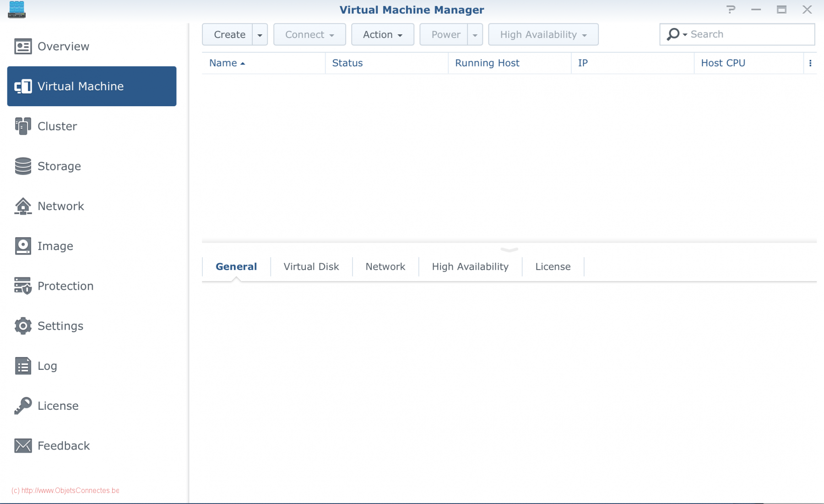Expand the High Availability menu
The height and width of the screenshot is (504, 824).
[x=542, y=34]
